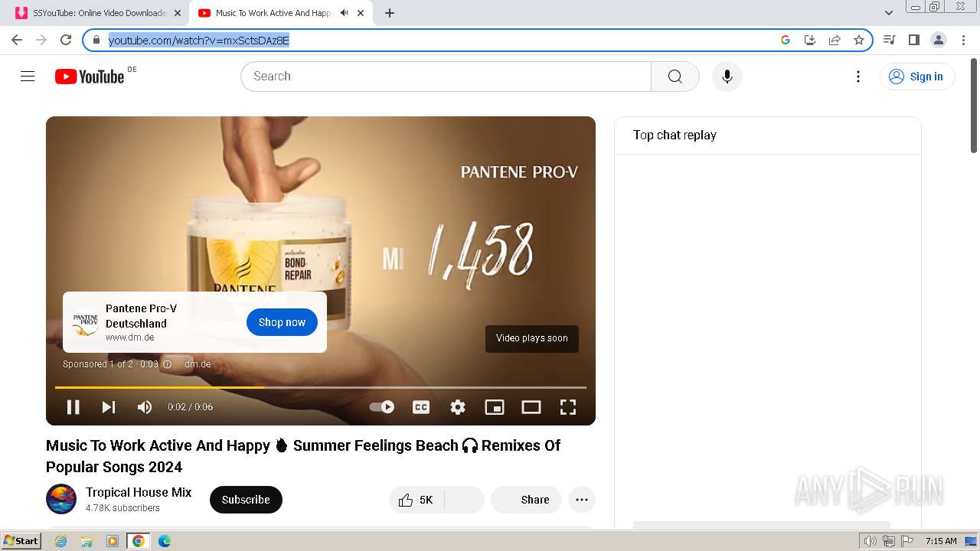
Task: Launch Microsoft Edge from the taskbar
Action: pos(165,541)
